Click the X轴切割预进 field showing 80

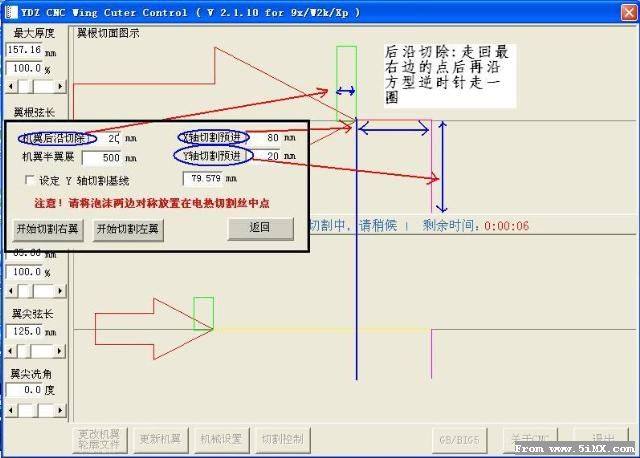264,138
